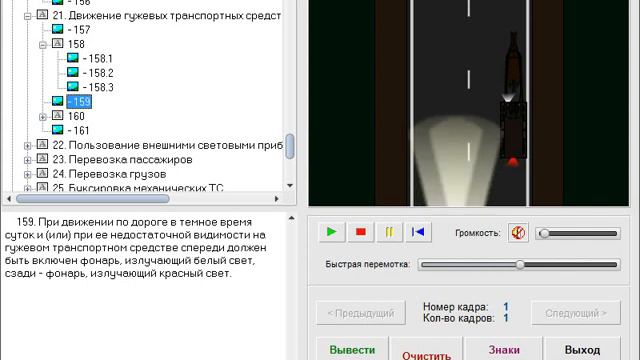This screenshot has height=360, width=640.
Task: Click the text icon beside node 160
Action: tap(58, 116)
